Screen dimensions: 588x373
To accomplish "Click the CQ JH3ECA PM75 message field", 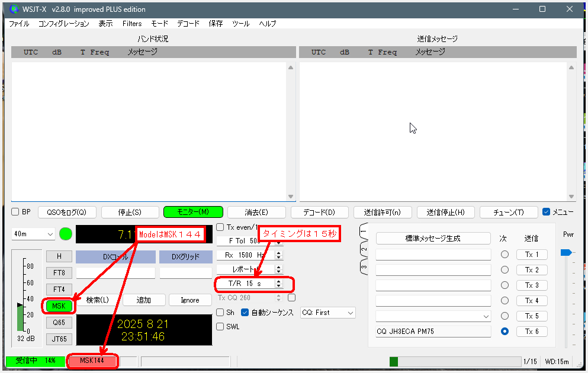I will [433, 332].
